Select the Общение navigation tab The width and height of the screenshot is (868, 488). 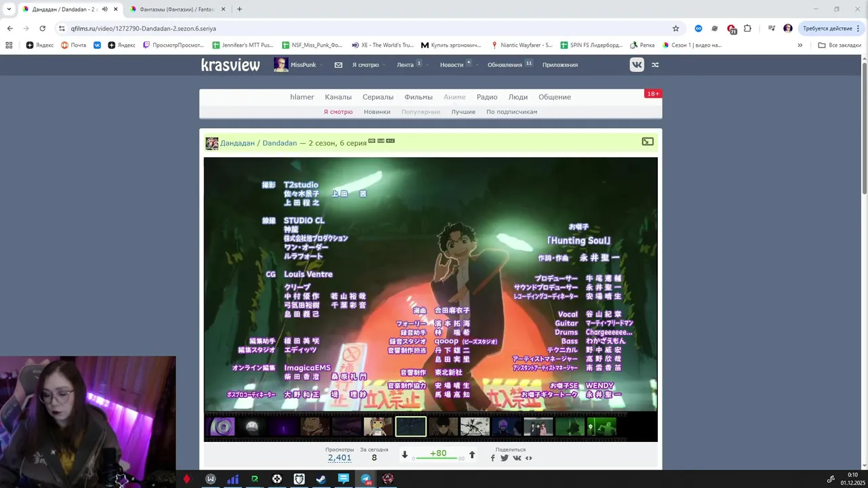pyautogui.click(x=555, y=97)
